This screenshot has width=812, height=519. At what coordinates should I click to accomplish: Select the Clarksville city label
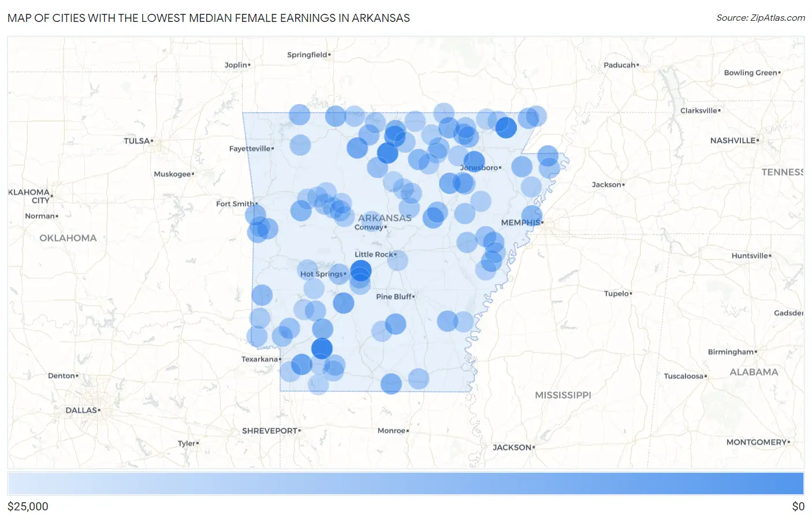pyautogui.click(x=698, y=111)
